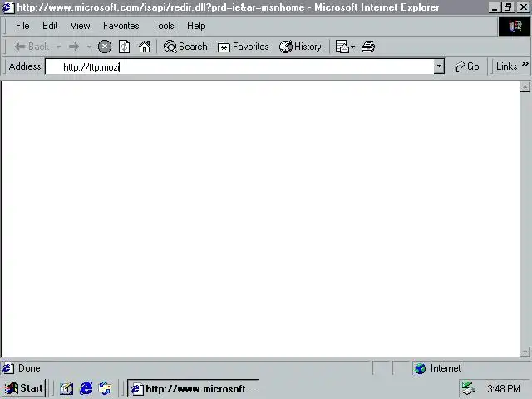The width and height of the screenshot is (532, 399).
Task: Click the IE icon in title bar
Action: pos(8,7)
